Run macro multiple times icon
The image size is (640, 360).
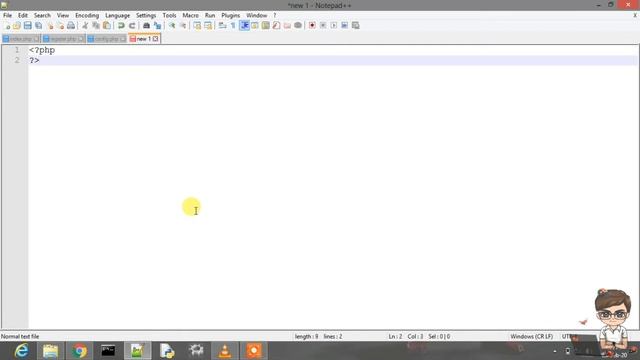(344, 25)
